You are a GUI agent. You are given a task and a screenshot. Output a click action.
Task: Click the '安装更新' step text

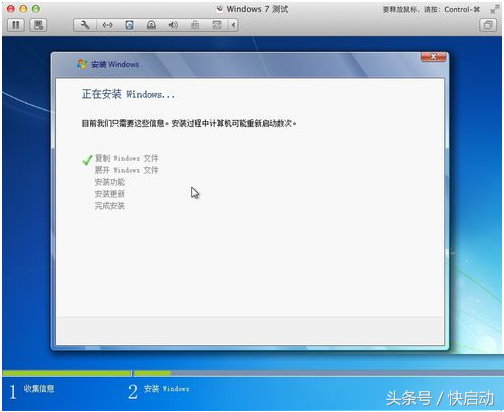pyautogui.click(x=110, y=194)
